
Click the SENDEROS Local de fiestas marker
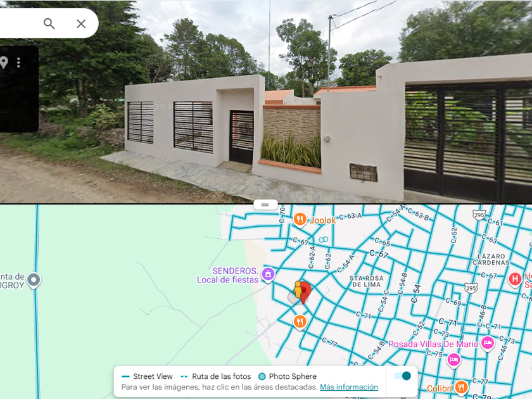pyautogui.click(x=268, y=274)
